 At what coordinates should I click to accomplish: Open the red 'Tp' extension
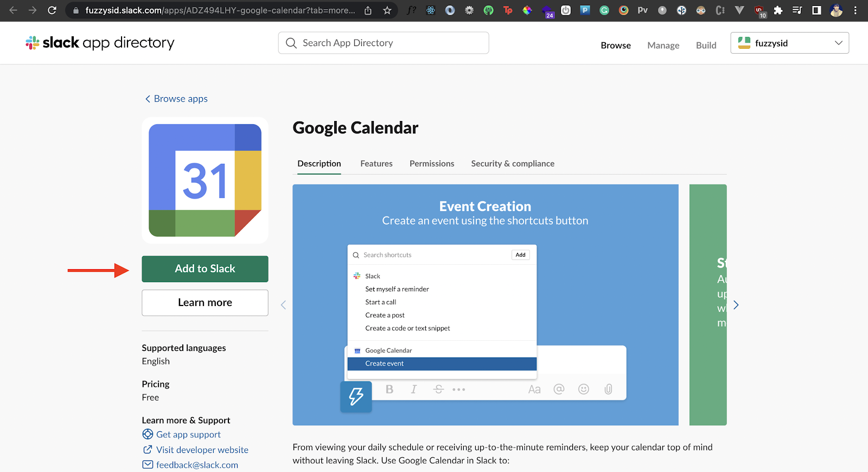tap(508, 10)
